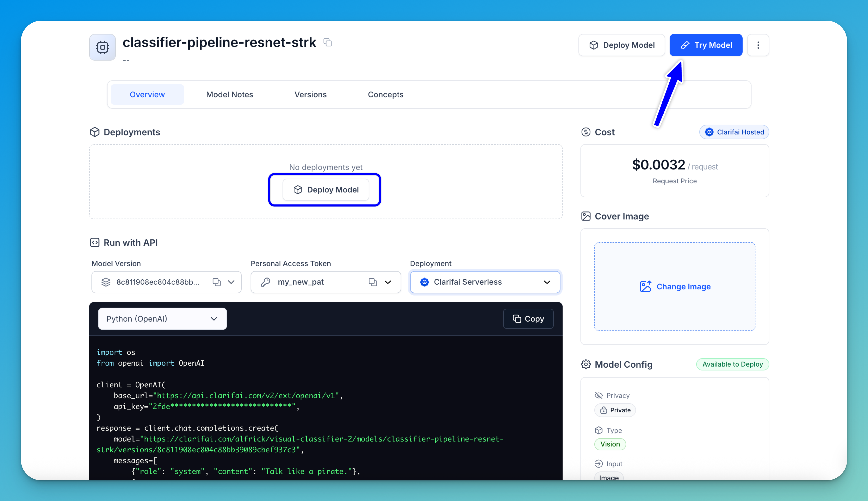This screenshot has height=501, width=868.
Task: Click the Change Image upload icon
Action: (645, 287)
